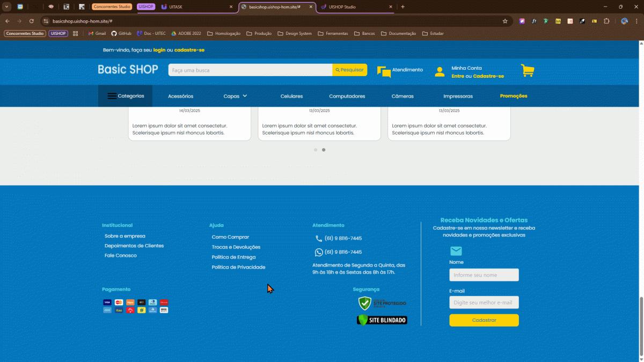644x362 pixels.
Task: Select the second carousel pagination dot
Action: [x=324, y=150]
